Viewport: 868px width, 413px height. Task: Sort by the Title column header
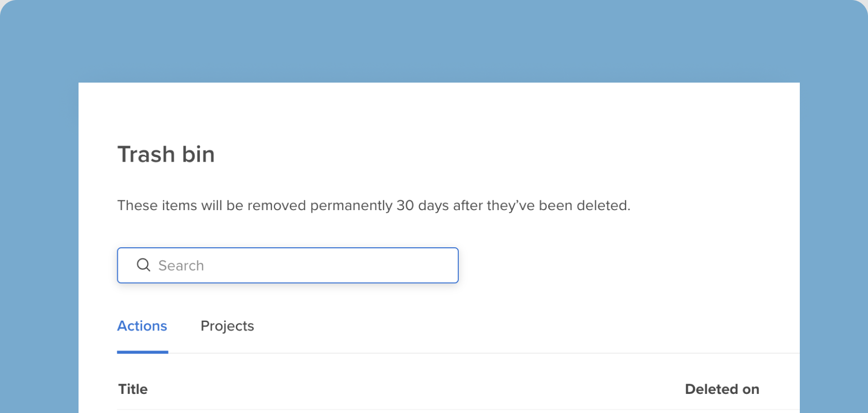(133, 389)
